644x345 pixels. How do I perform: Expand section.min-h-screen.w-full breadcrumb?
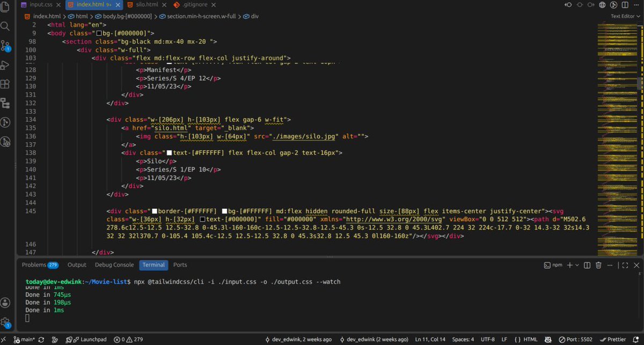[x=198, y=16]
